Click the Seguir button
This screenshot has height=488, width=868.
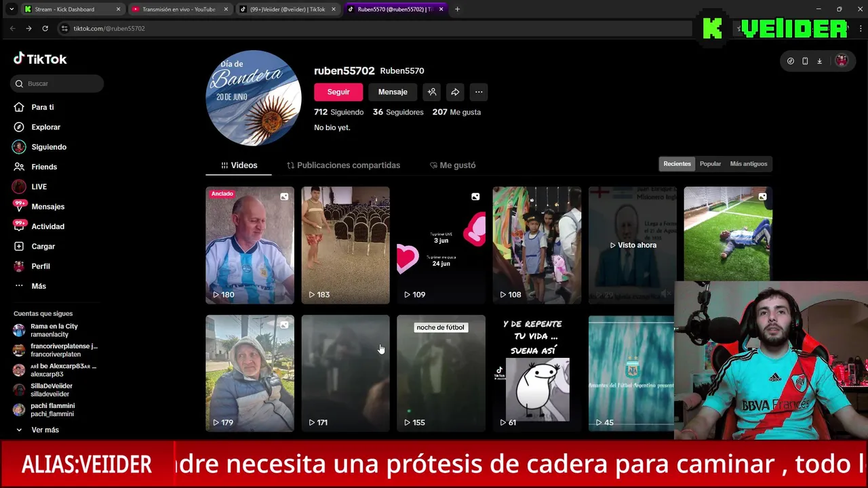point(338,92)
